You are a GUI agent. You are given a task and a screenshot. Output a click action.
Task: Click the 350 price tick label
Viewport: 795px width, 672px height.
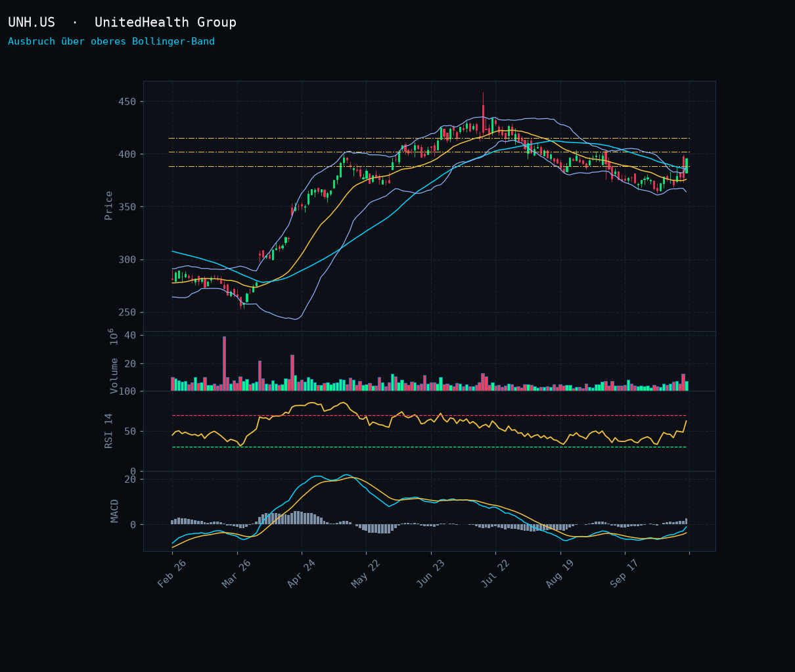coord(127,207)
